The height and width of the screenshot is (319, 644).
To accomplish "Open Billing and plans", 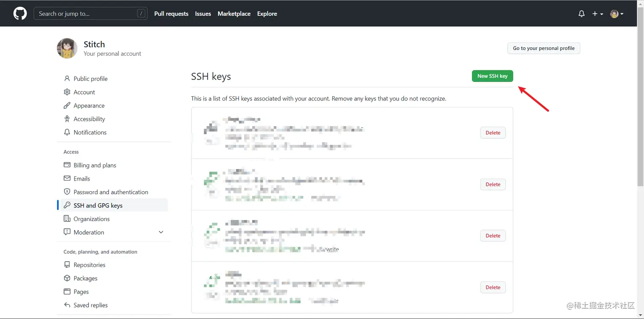I will pyautogui.click(x=95, y=165).
